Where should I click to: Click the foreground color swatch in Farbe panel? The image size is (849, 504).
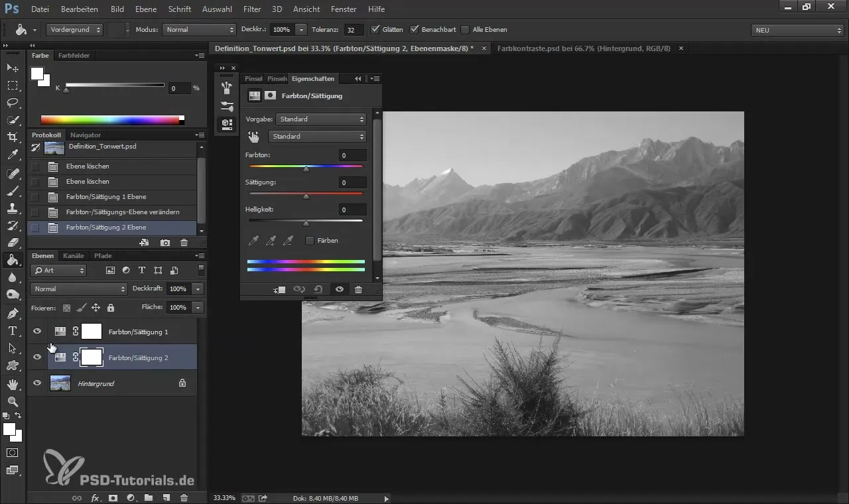pos(37,73)
